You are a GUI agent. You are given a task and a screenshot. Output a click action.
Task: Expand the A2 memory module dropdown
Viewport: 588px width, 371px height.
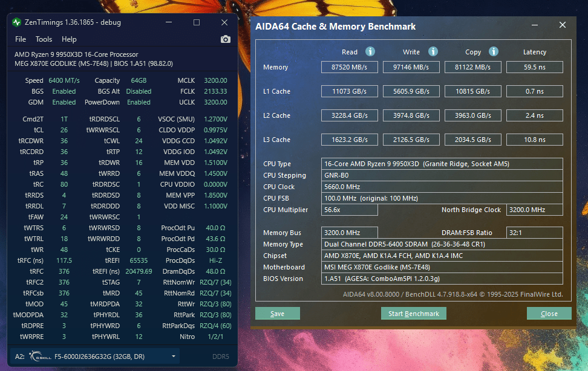coord(173,356)
